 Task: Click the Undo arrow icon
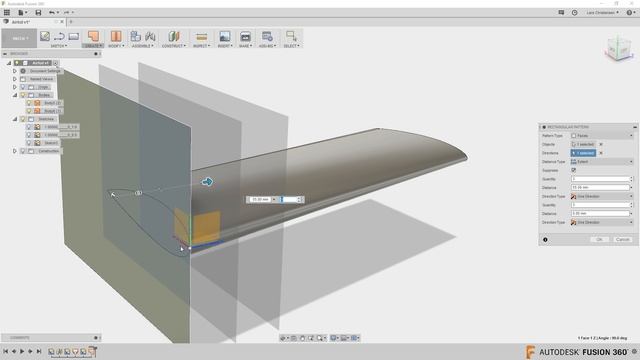(x=51, y=13)
